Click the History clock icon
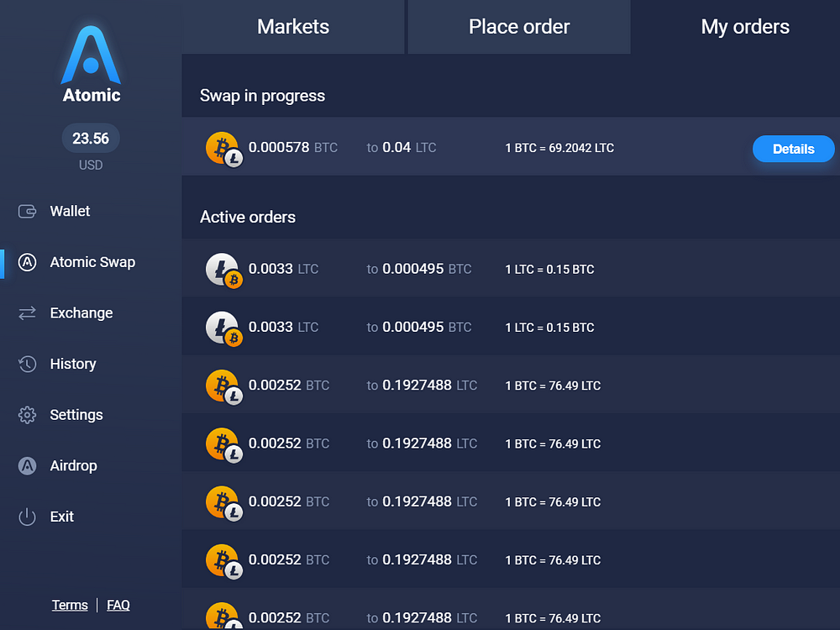 (27, 364)
